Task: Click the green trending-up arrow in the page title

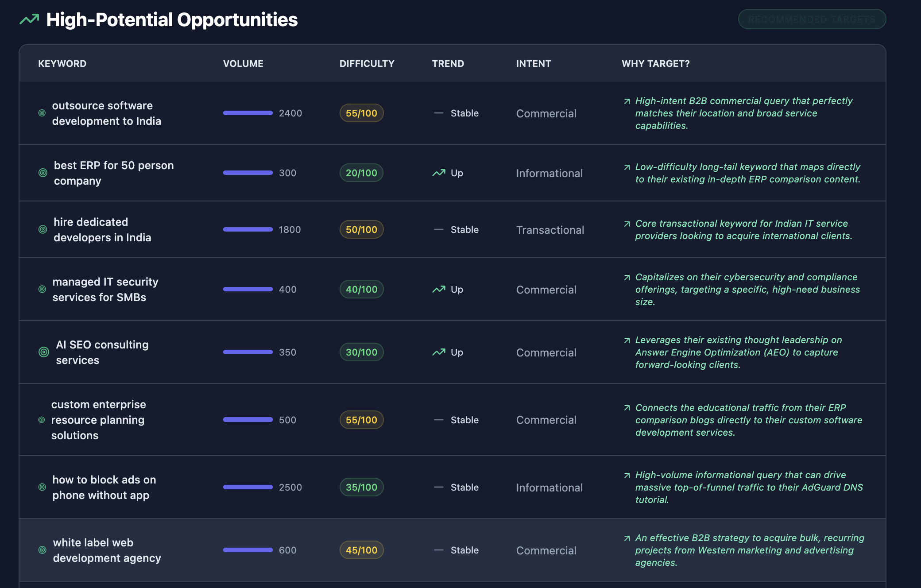Action: click(29, 19)
